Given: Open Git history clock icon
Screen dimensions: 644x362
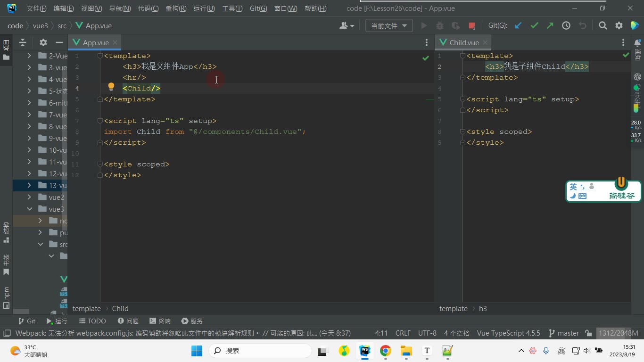Looking at the screenshot, I should coord(566,26).
